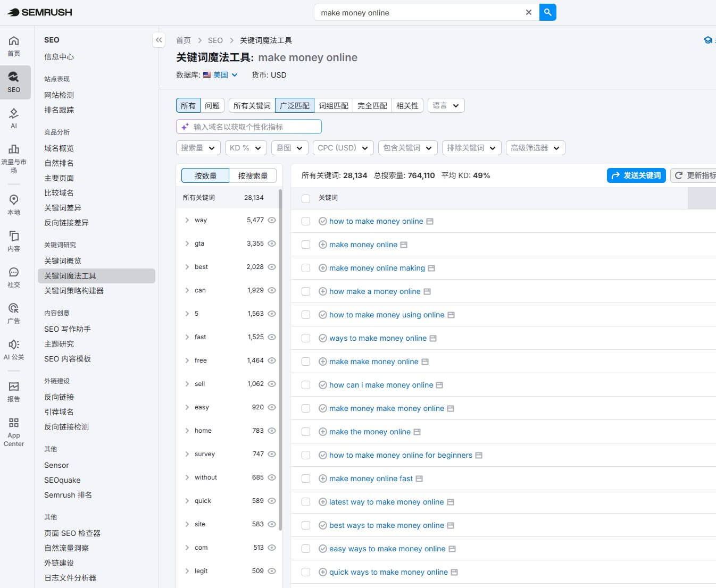Click the 更新指标 button
The width and height of the screenshot is (716, 588).
694,175
